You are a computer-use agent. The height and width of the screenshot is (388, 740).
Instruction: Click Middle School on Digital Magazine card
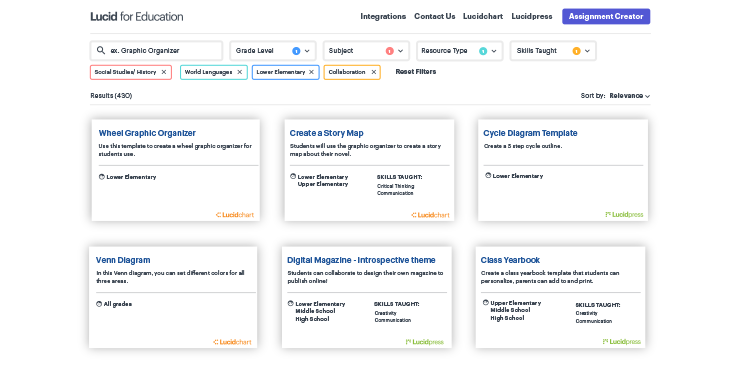pos(315,311)
